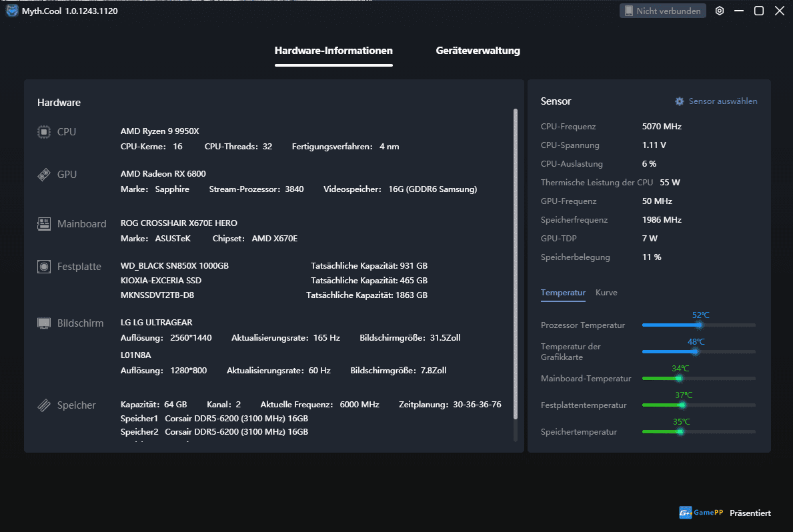Click the CPU chip icon
The image size is (793, 532).
[44, 132]
